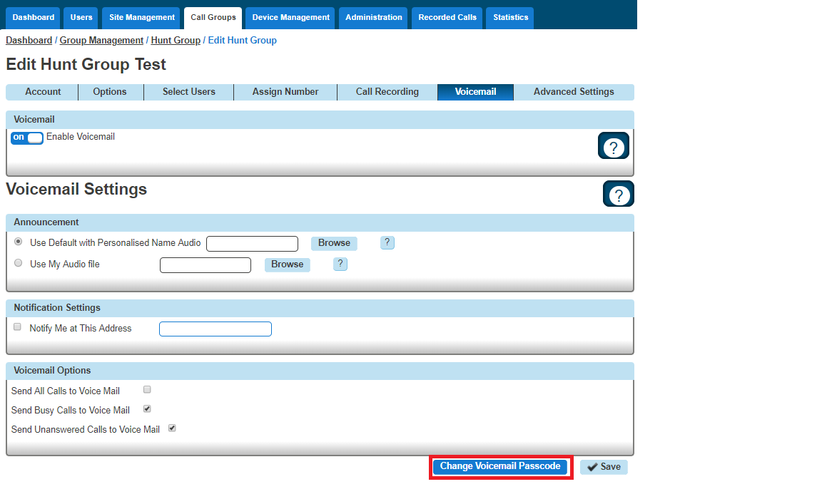Open the Administration tab

[373, 18]
